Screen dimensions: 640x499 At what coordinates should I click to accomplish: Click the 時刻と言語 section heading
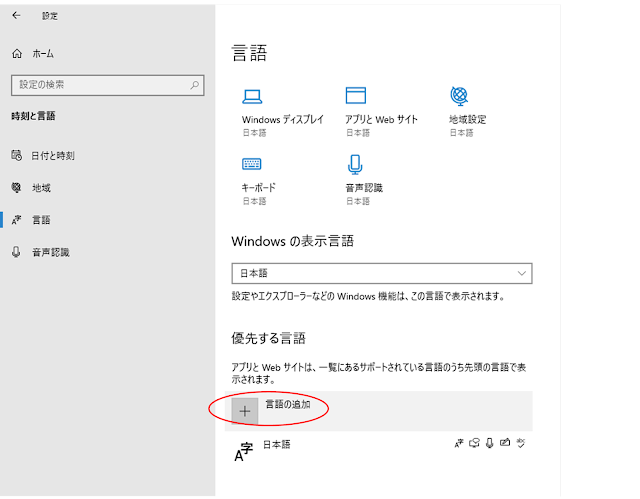(33, 116)
